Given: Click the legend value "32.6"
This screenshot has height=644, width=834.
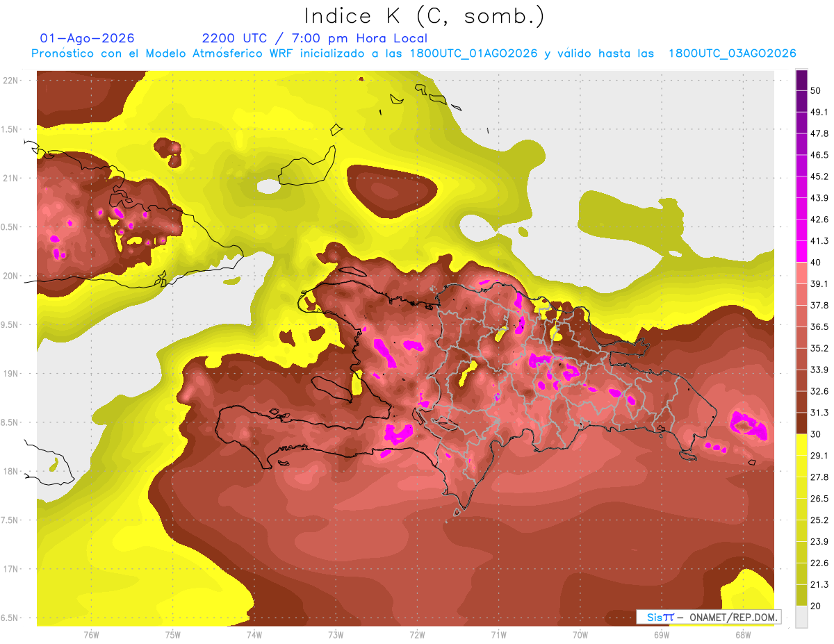Looking at the screenshot, I should [819, 391].
